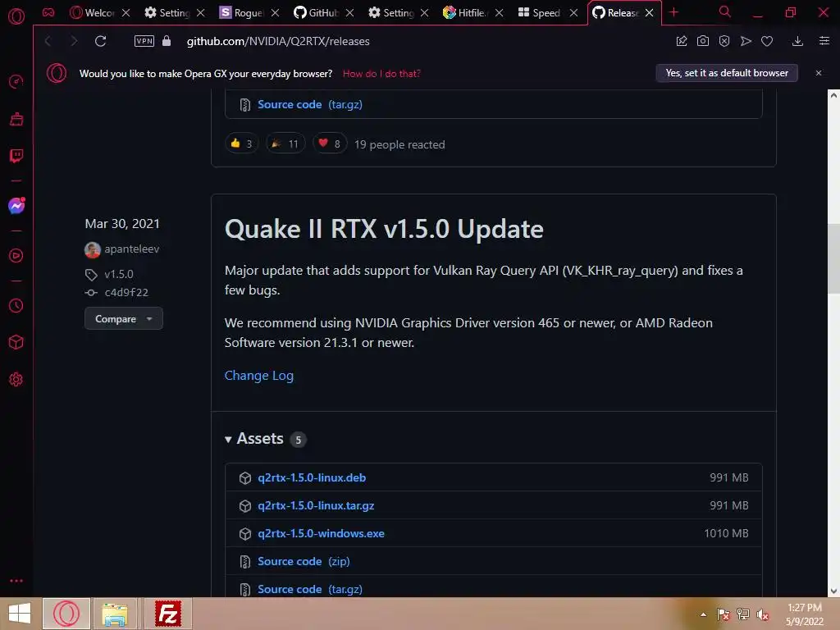Open Quake II RTX v1.5.0 Update title

coord(384,230)
